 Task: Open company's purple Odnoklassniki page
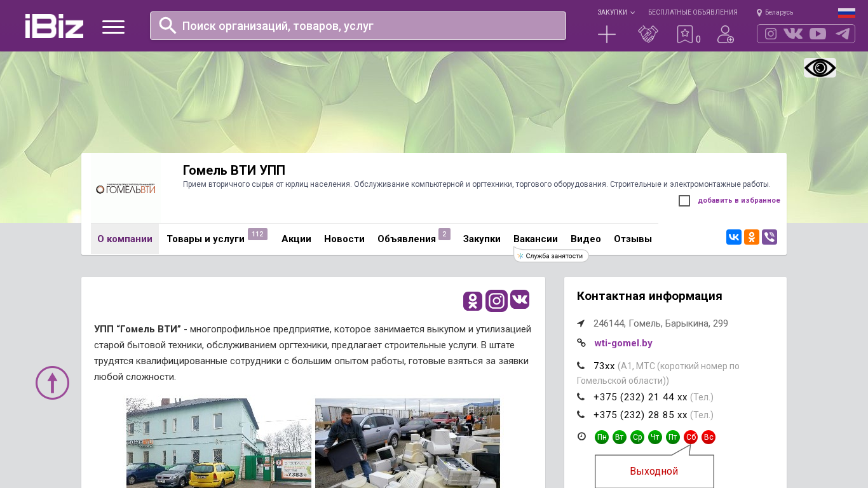pyautogui.click(x=473, y=301)
